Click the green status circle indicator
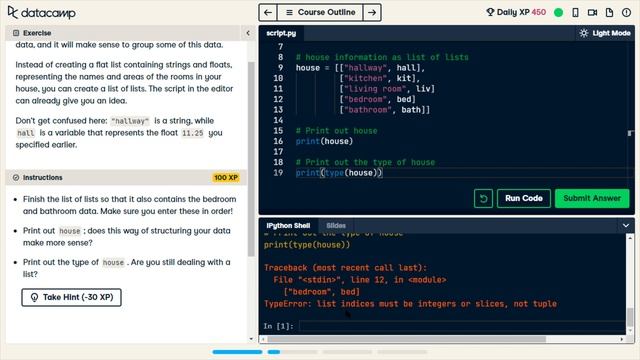The image size is (640, 360). pyautogui.click(x=558, y=12)
